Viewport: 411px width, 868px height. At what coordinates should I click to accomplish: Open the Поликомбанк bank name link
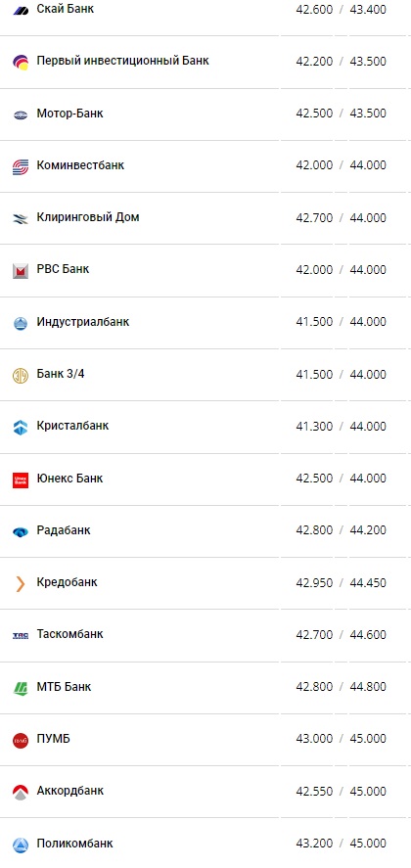(74, 844)
